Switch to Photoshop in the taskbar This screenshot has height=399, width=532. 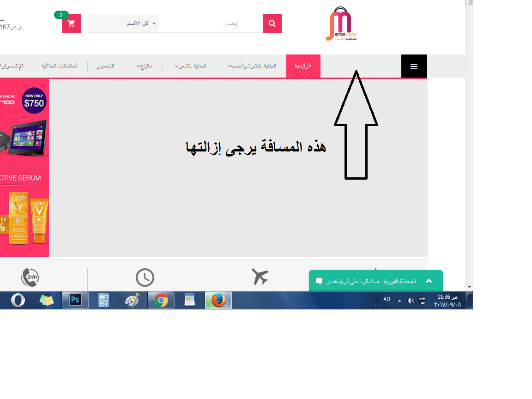[x=75, y=300]
